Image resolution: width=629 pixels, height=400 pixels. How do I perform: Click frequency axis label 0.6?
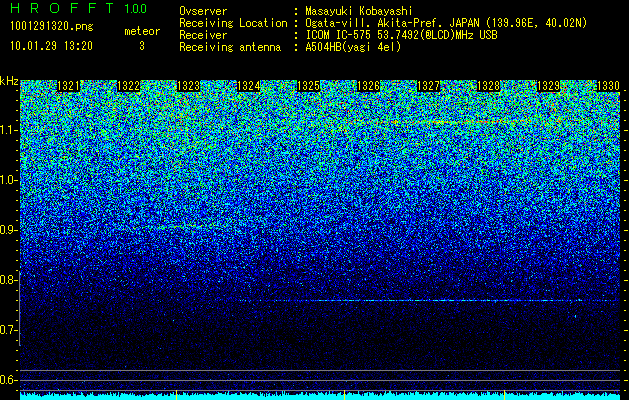tap(8, 380)
